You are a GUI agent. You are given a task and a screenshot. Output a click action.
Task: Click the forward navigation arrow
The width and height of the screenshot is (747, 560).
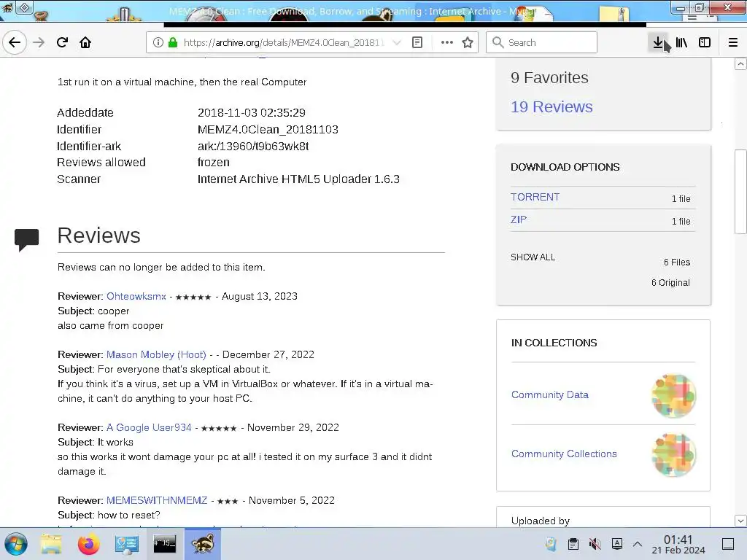point(39,42)
